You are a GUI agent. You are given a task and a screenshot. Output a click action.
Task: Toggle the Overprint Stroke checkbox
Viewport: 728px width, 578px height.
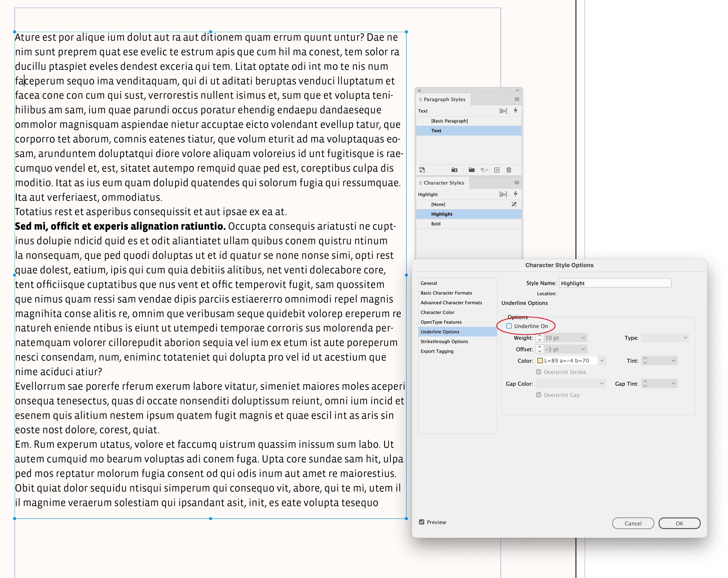[x=539, y=372]
